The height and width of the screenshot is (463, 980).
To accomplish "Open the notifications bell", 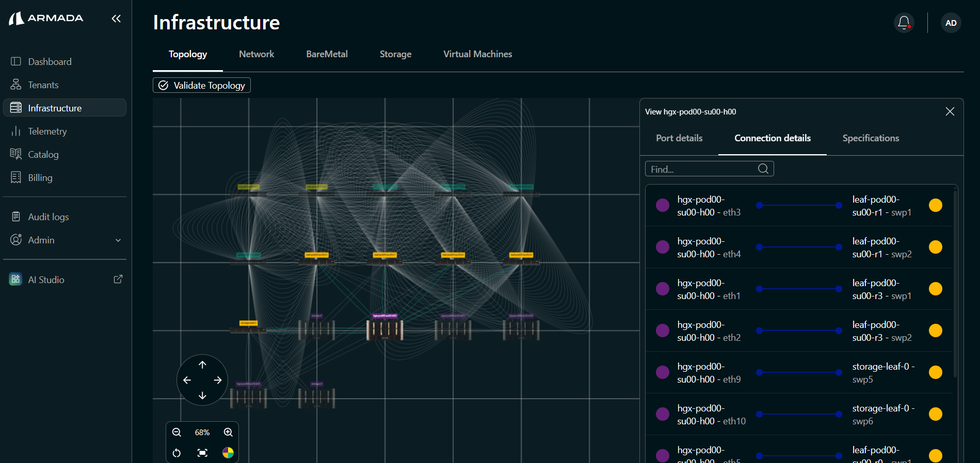I will [904, 23].
